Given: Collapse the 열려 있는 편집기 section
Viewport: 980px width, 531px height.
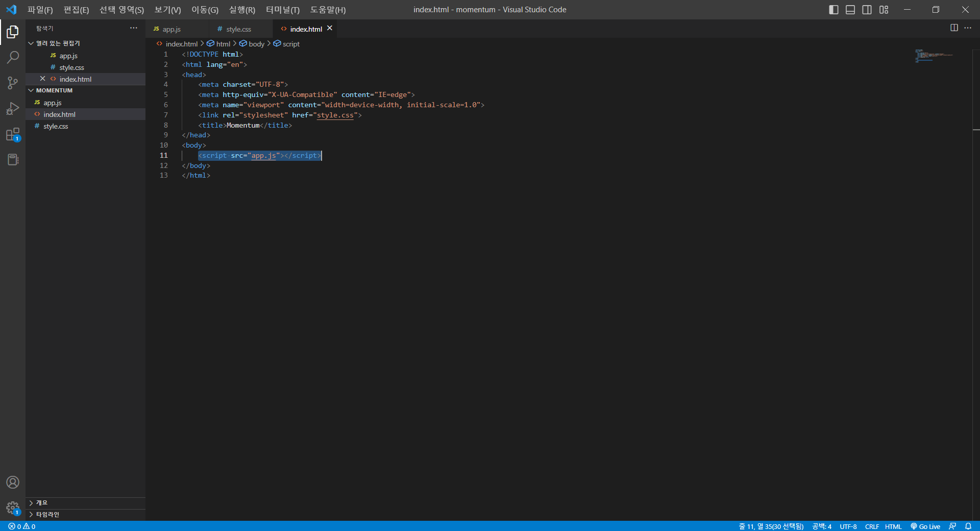Looking at the screenshot, I should coord(85,43).
